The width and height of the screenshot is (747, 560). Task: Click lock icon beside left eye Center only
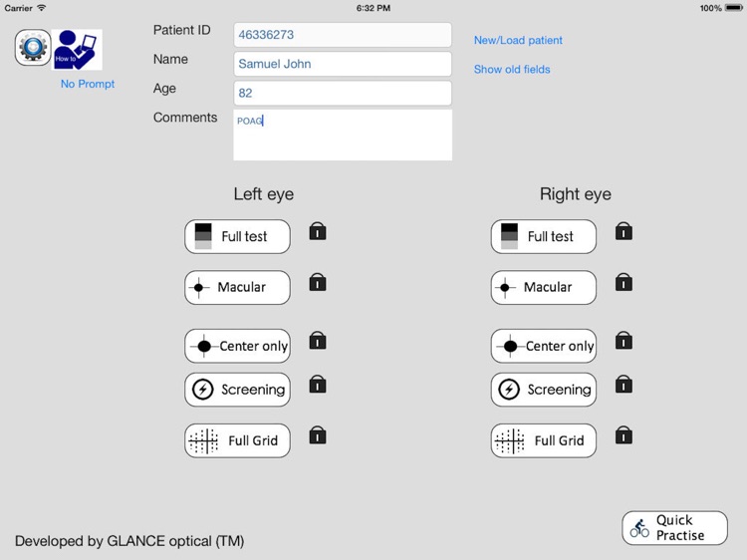[318, 341]
